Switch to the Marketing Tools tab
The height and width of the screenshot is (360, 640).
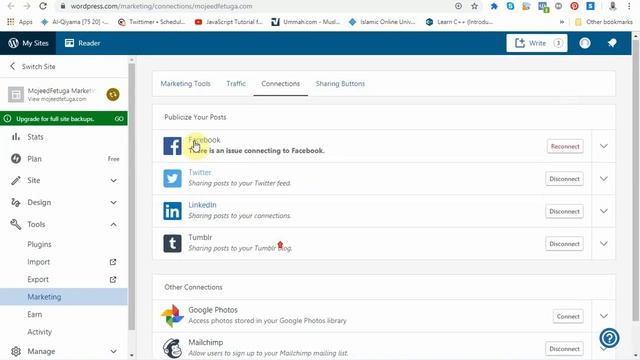tap(185, 84)
